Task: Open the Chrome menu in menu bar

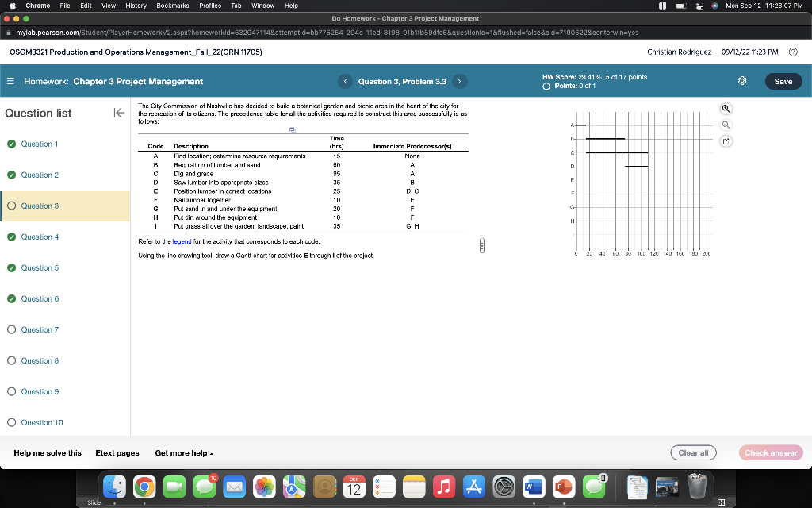Action: point(38,6)
